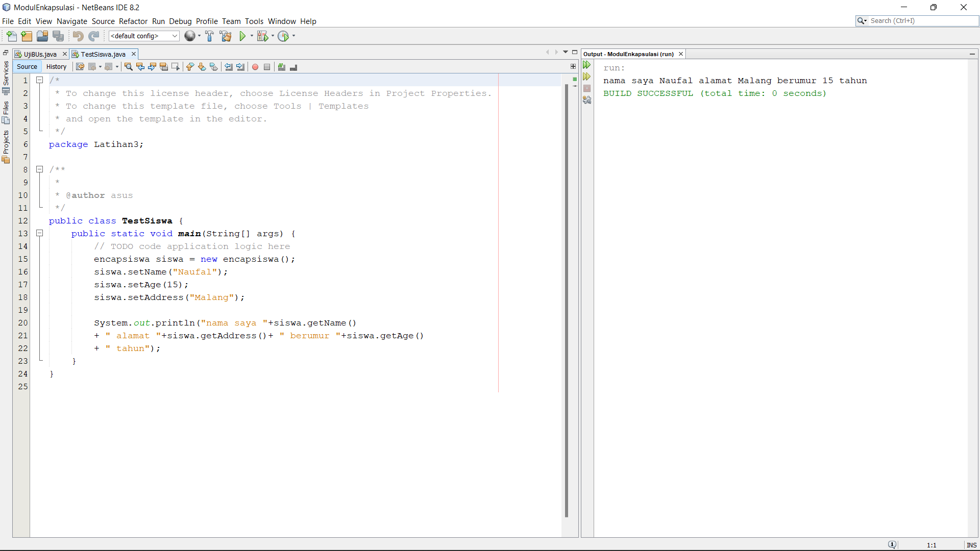Collapse the main method fold marker
Viewport: 980px width, 551px height.
tap(39, 233)
